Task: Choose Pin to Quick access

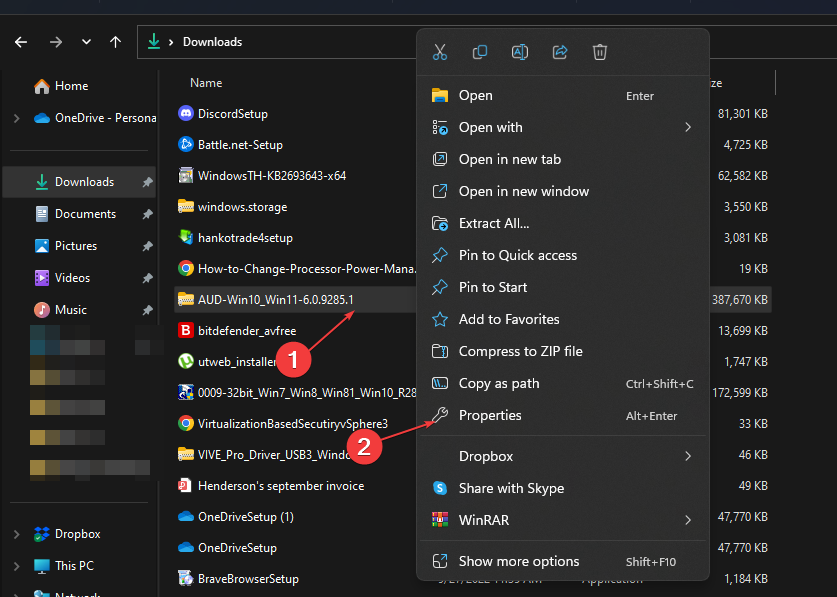Action: tap(563, 255)
